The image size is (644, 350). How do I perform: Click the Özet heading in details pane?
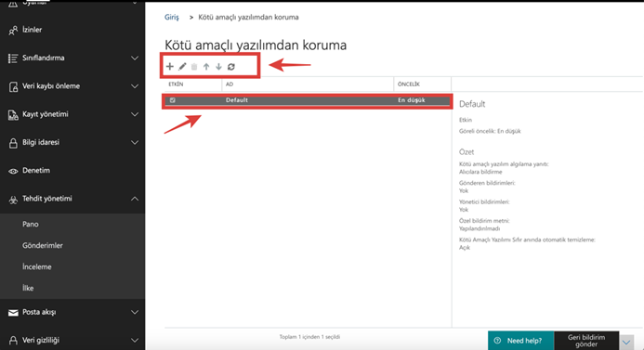click(x=467, y=152)
